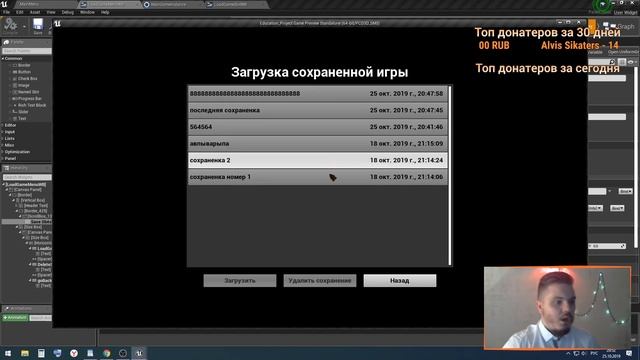
Task: Select the Named Slot widget in Palette
Action: (x=28, y=92)
